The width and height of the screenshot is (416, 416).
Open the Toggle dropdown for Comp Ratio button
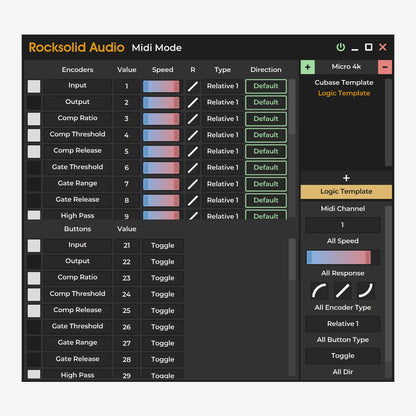pyautogui.click(x=163, y=278)
